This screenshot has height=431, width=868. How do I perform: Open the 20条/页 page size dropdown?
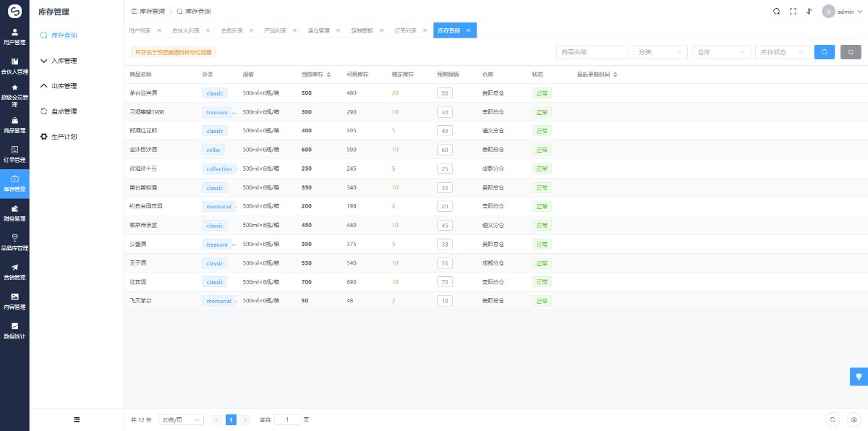click(x=181, y=419)
